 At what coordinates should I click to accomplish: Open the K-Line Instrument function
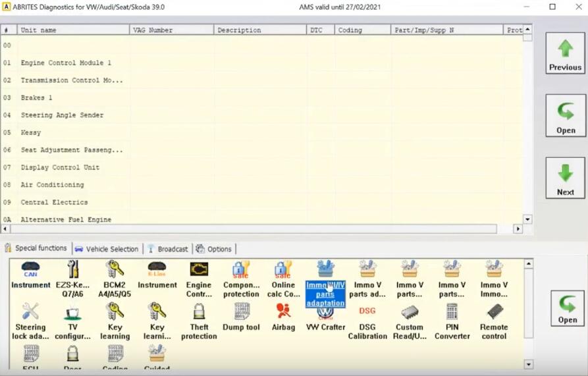[157, 275]
